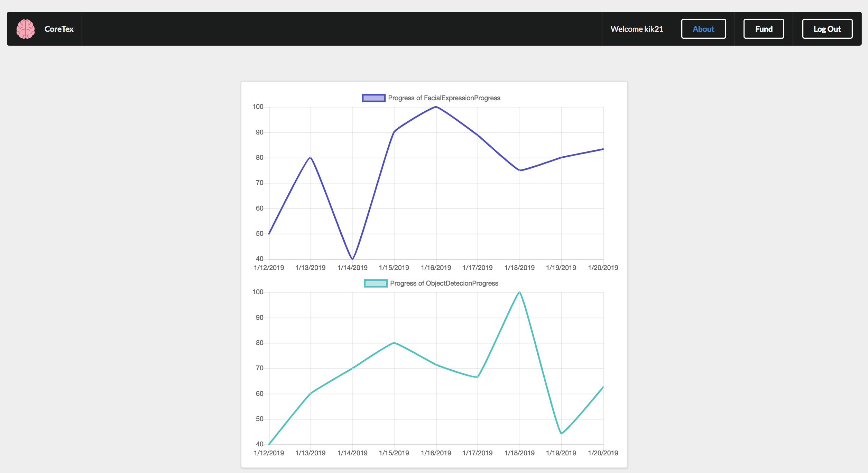
Task: Click the pink brain logo icon
Action: tap(26, 29)
